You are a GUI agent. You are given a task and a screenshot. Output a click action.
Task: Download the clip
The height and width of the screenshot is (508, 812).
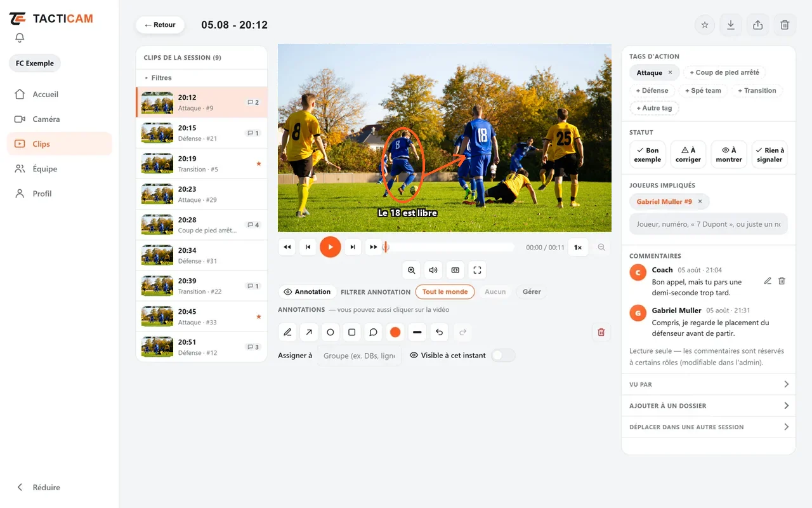tap(731, 25)
